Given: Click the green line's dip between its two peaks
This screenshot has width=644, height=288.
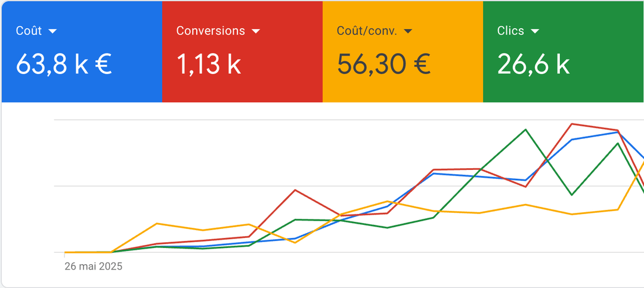Looking at the screenshot, I should coord(572,194).
